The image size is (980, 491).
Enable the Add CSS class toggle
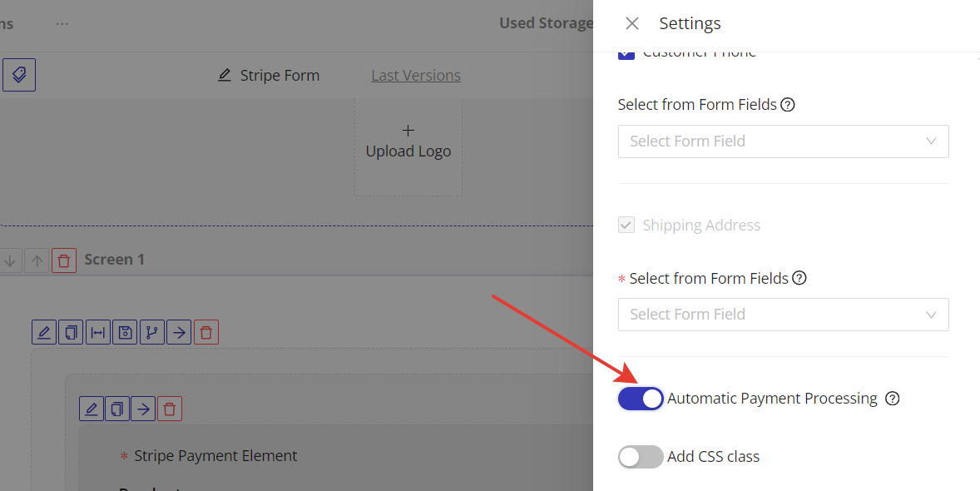pos(641,457)
